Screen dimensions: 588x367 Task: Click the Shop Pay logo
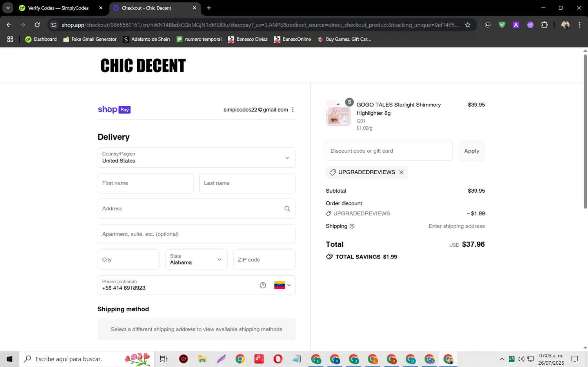(114, 110)
